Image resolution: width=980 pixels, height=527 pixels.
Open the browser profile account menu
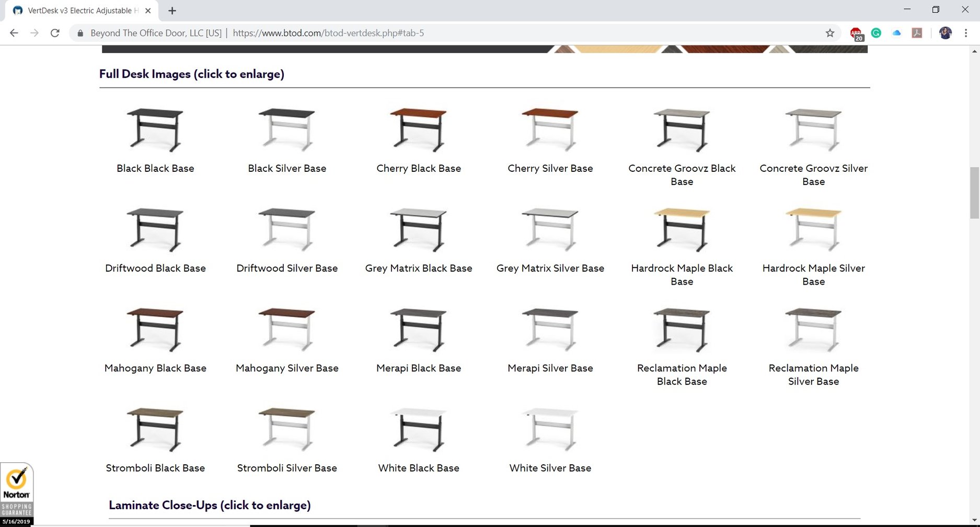click(945, 32)
